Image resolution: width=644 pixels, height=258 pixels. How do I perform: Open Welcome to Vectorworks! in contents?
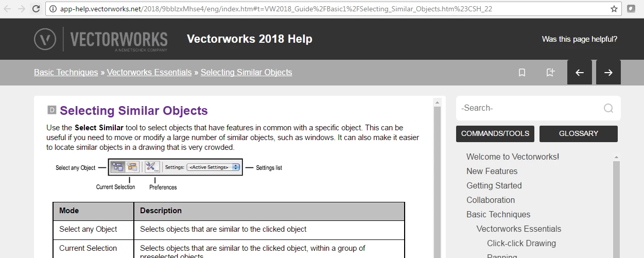point(513,157)
